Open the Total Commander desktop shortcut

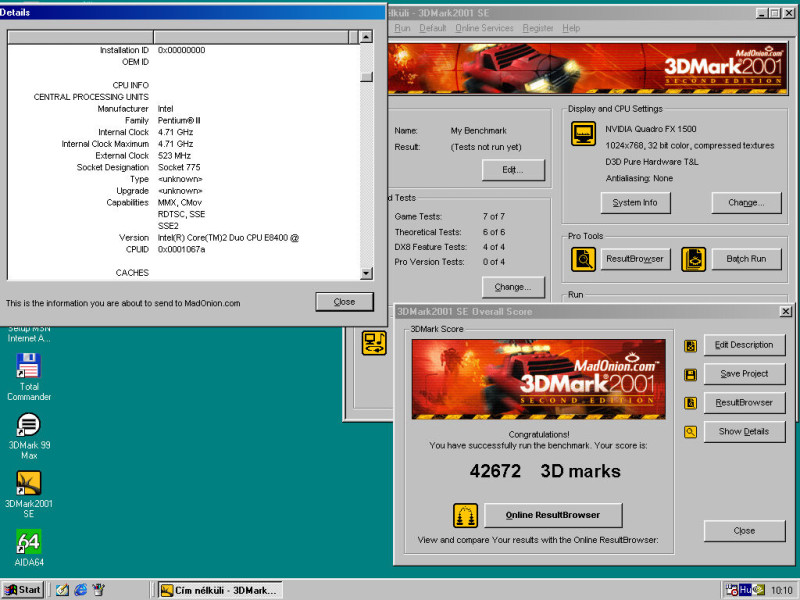(x=29, y=377)
